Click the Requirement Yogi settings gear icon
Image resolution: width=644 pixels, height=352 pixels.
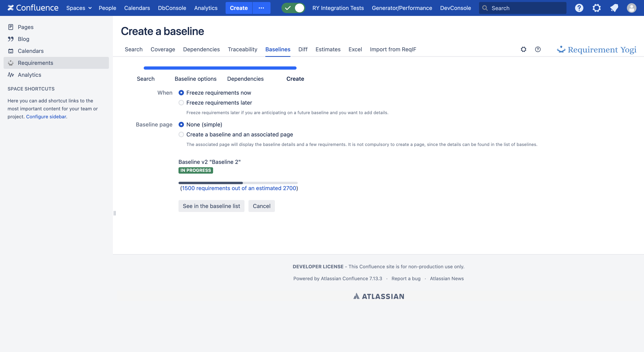point(523,49)
